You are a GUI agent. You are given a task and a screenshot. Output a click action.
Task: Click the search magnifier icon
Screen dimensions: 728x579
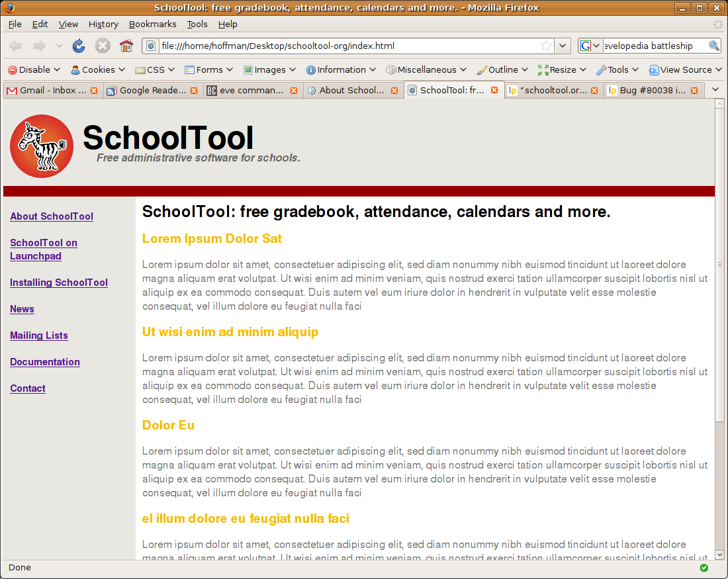point(714,46)
